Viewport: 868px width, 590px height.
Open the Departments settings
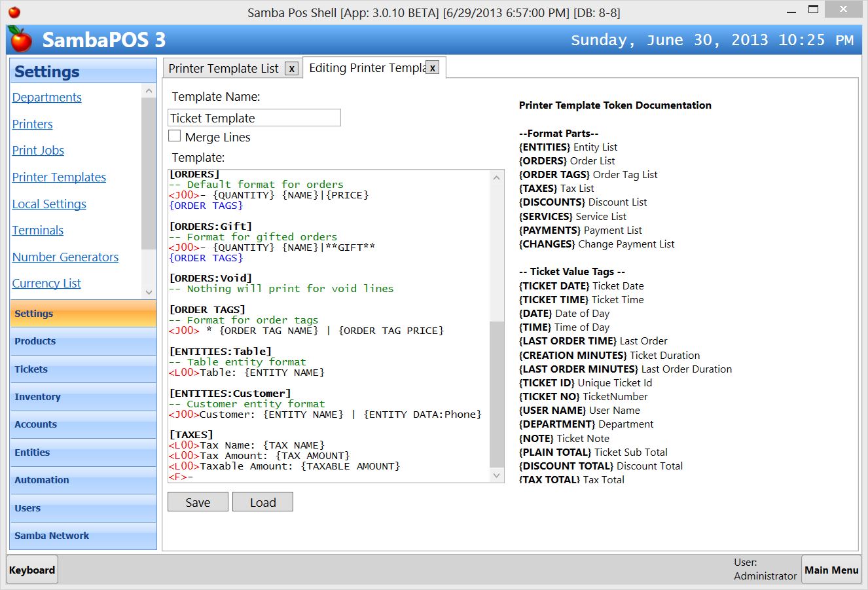pyautogui.click(x=46, y=97)
